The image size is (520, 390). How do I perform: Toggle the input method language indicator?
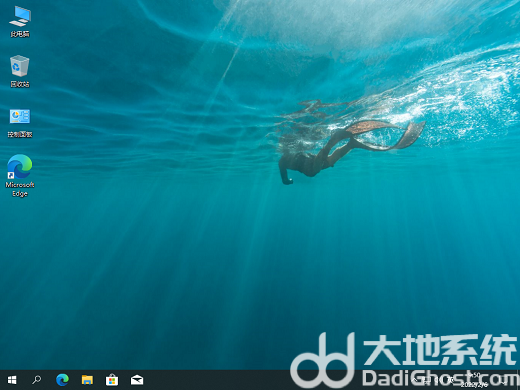pos(451,380)
